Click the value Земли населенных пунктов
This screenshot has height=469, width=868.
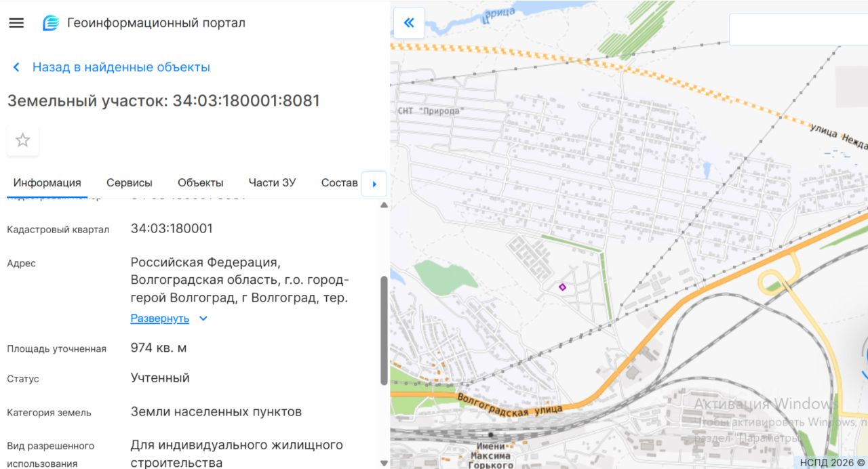216,412
